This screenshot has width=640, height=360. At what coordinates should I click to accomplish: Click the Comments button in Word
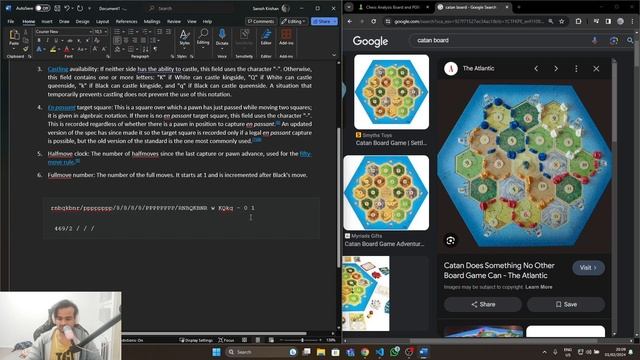tap(261, 21)
